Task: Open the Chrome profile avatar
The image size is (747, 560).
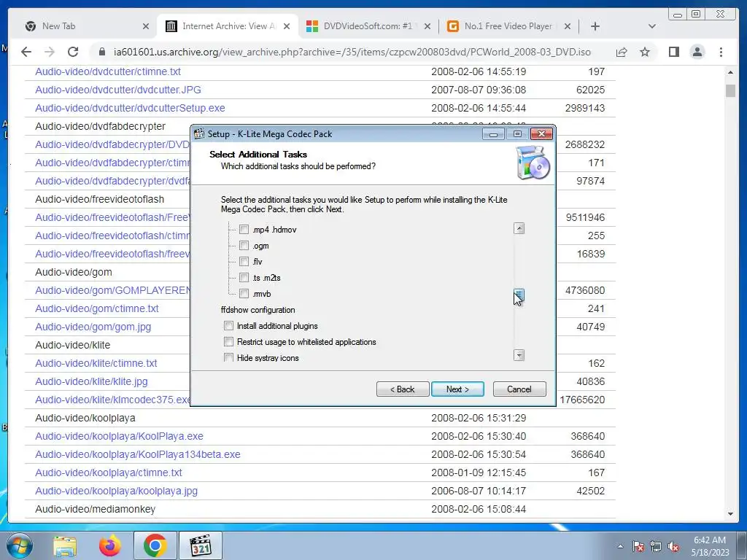Action: point(697,52)
